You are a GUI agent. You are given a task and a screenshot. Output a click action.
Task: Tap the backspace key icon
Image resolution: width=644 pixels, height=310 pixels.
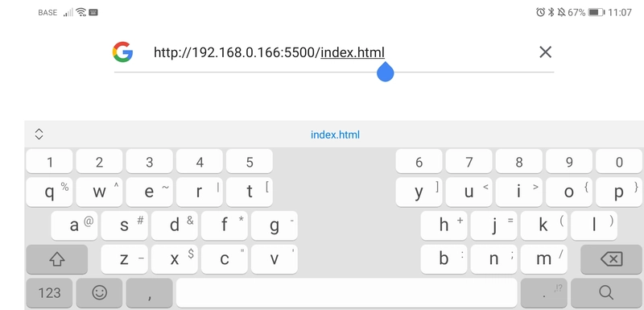tap(611, 259)
